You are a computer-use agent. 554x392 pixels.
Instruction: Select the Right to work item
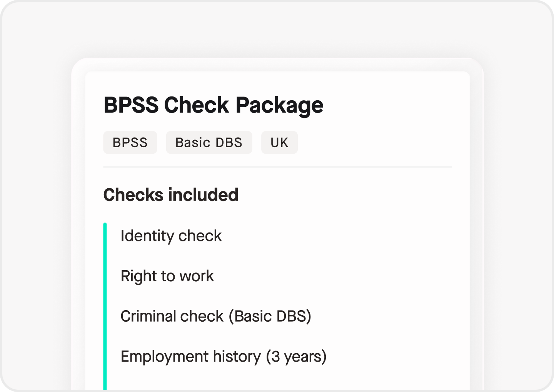(x=167, y=276)
